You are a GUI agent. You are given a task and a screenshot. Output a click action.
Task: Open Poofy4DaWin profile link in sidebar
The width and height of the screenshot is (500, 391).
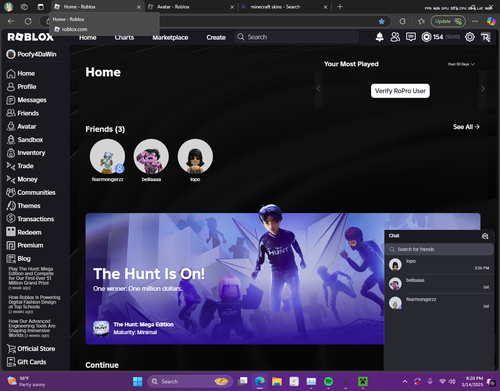pos(31,54)
